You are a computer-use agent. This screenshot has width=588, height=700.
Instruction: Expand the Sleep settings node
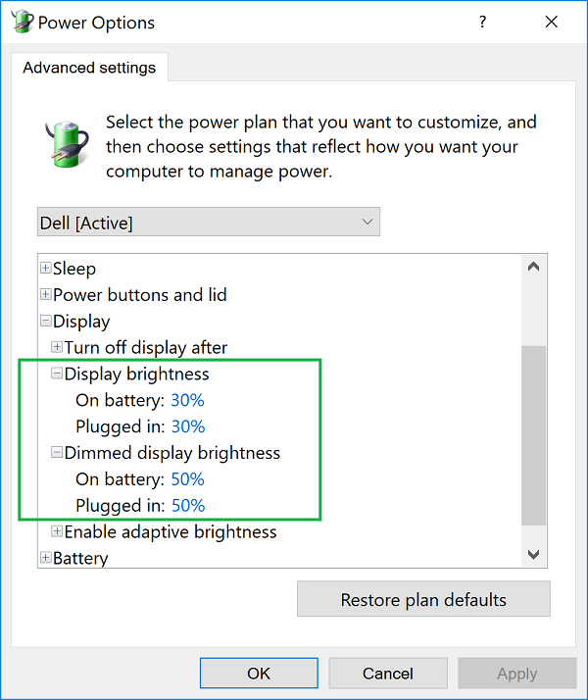(x=45, y=269)
